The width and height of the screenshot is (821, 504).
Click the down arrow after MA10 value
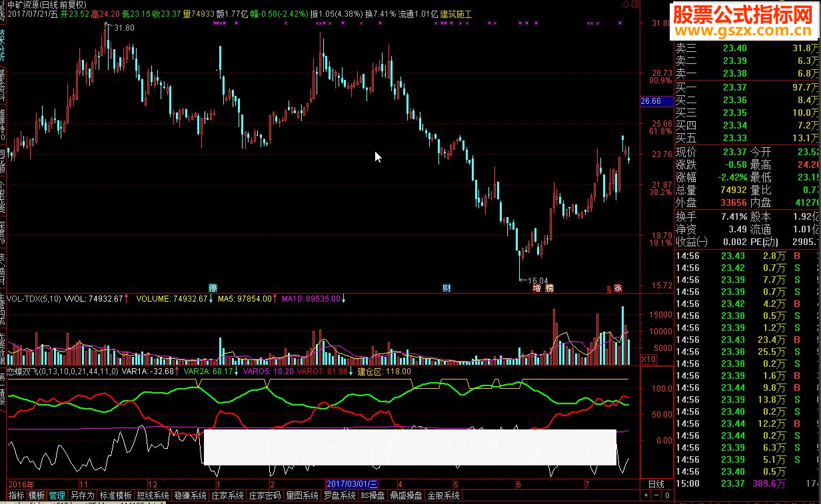(344, 299)
